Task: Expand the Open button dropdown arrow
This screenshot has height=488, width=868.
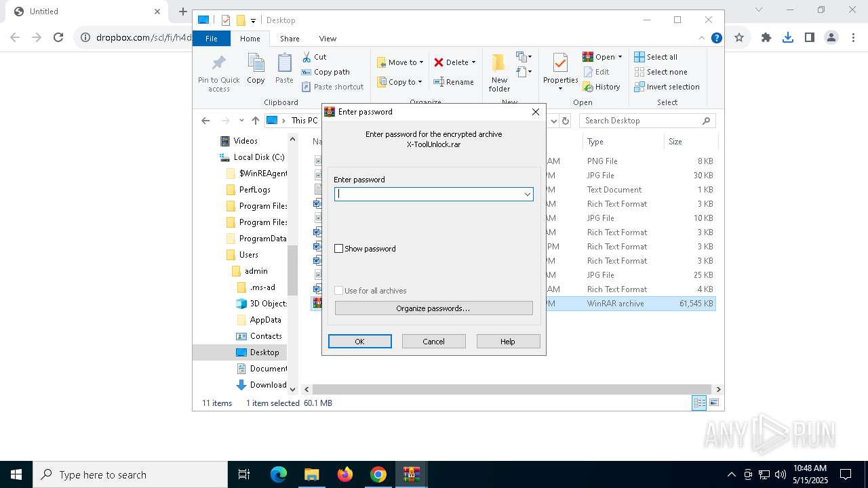Action: pyautogui.click(x=620, y=57)
